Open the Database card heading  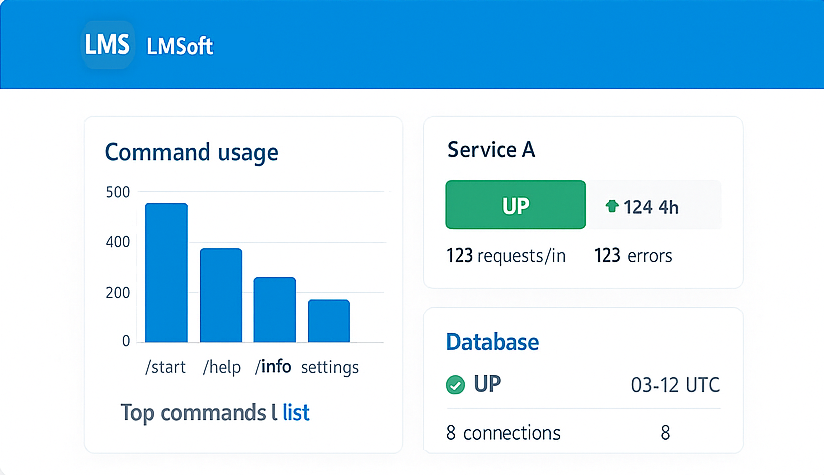[492, 342]
